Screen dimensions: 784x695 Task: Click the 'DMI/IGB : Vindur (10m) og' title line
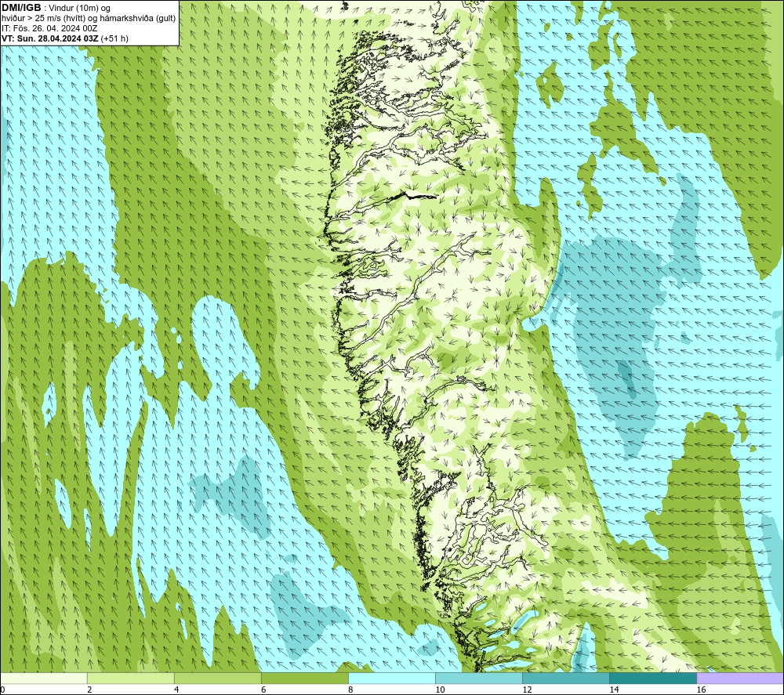(x=56, y=8)
